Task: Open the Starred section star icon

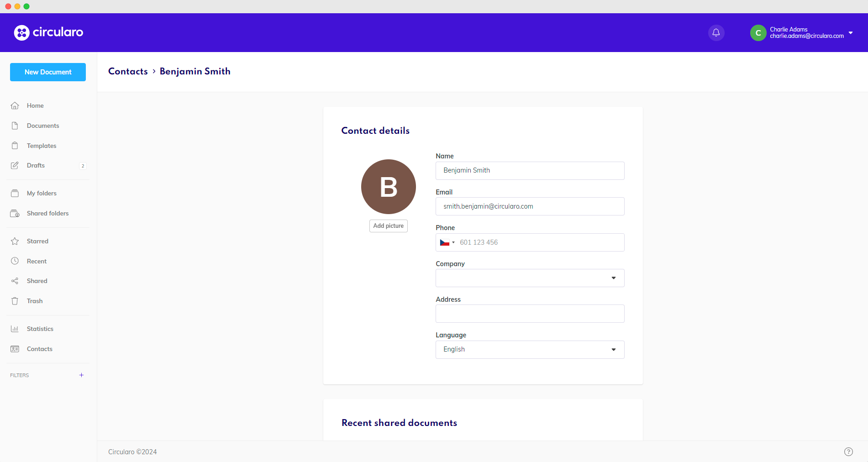Action: tap(15, 241)
